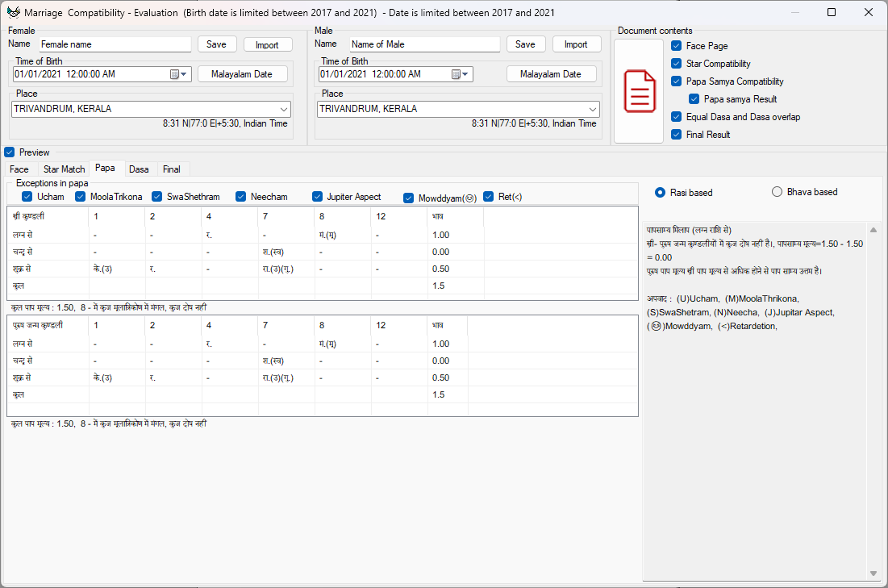Click Male place coordinates text
The image size is (888, 588).
click(x=534, y=123)
